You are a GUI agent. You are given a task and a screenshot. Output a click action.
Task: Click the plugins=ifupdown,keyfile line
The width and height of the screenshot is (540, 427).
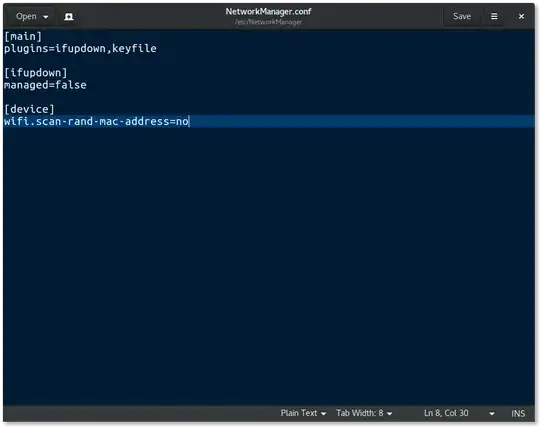[80, 49]
